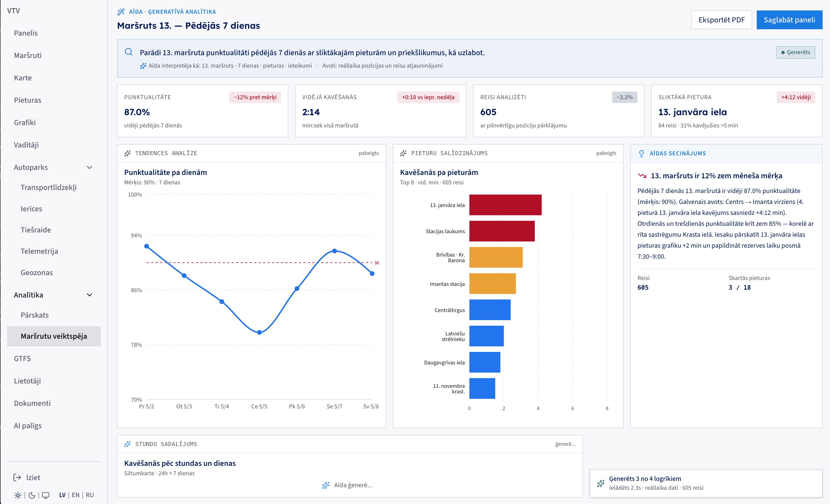830x504 pixels.
Task: Go to Pieturas page
Action: tap(54, 100)
